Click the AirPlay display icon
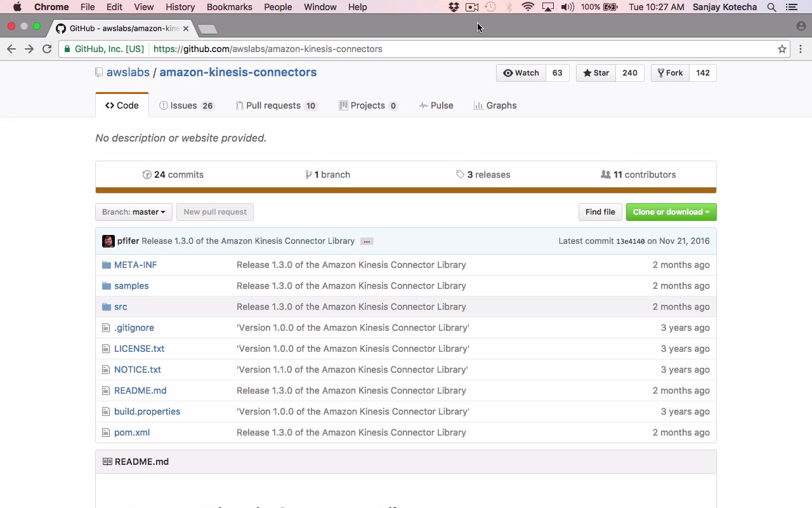This screenshot has width=812, height=508. click(x=548, y=7)
